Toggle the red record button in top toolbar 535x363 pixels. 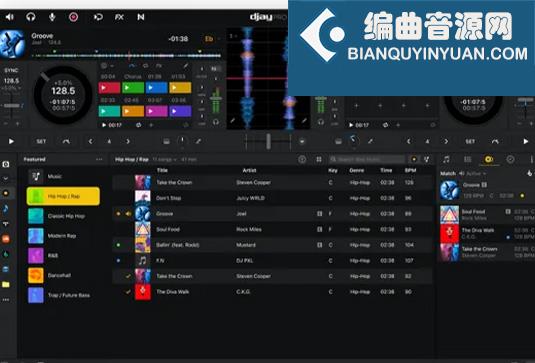click(x=73, y=17)
